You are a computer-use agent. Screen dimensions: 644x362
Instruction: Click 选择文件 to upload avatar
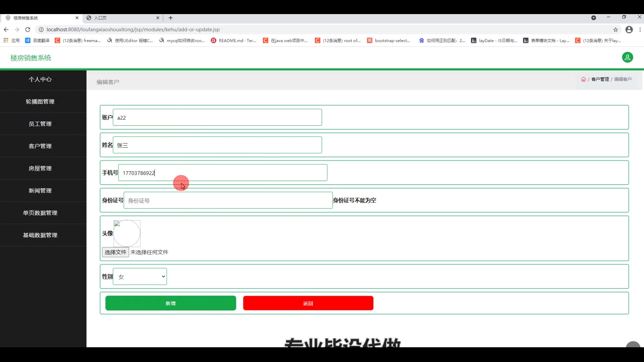coord(115,252)
